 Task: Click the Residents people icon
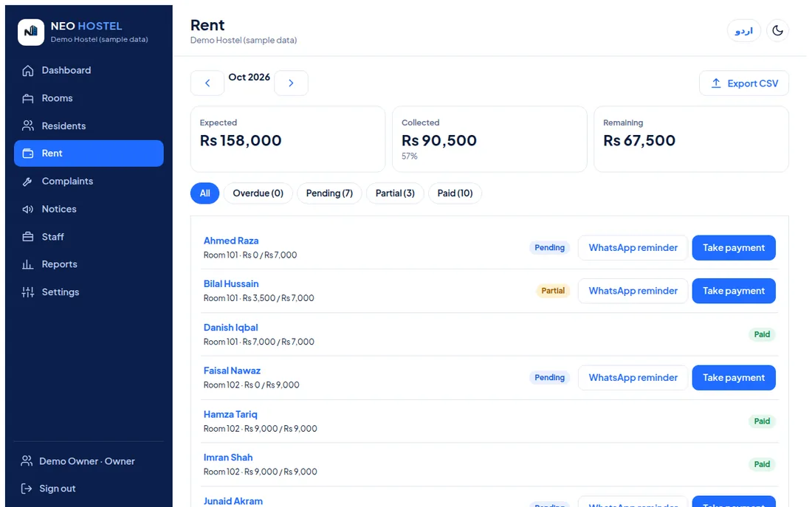(28, 126)
